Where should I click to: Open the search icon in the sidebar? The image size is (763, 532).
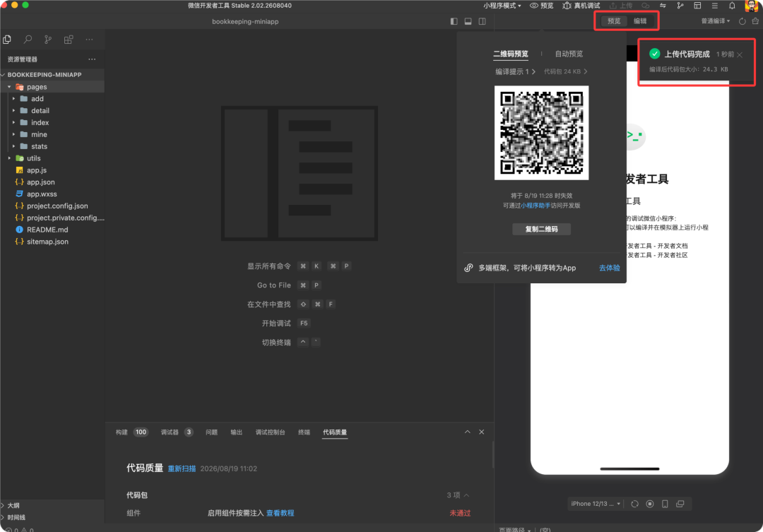point(28,40)
